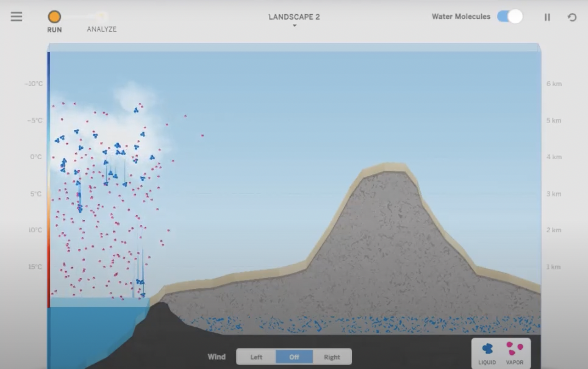Select the RUN mode label
Screen dimensions: 588x369
(x=54, y=30)
